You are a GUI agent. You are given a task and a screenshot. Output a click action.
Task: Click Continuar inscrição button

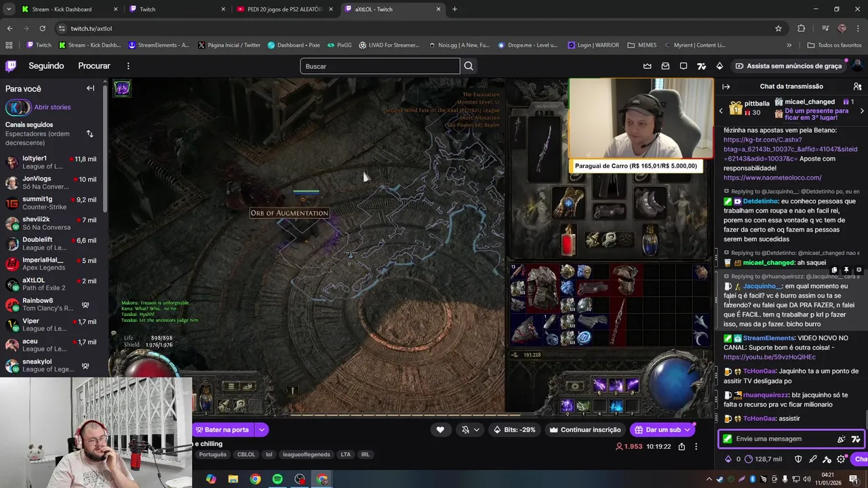(585, 430)
